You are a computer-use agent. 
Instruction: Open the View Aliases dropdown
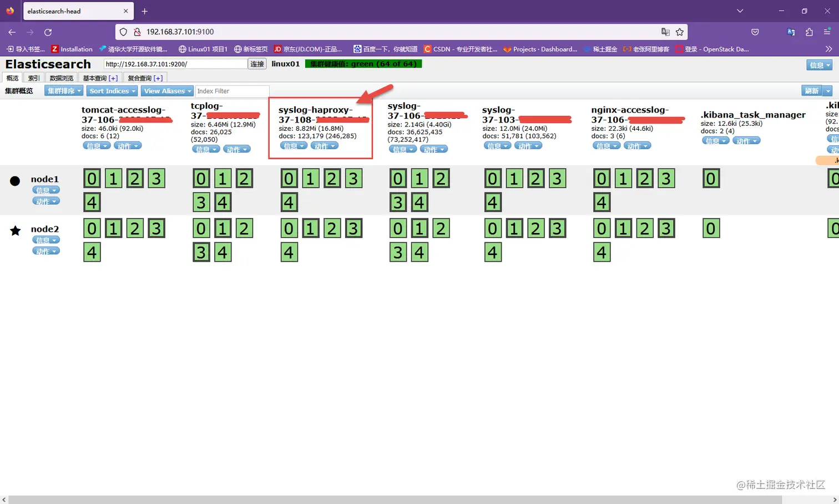click(x=168, y=91)
